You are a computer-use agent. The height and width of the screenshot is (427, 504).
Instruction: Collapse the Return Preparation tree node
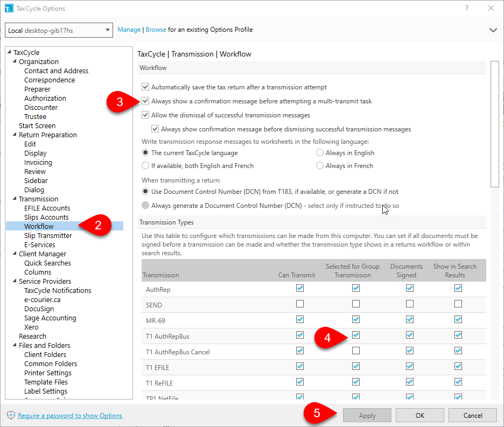15,135
